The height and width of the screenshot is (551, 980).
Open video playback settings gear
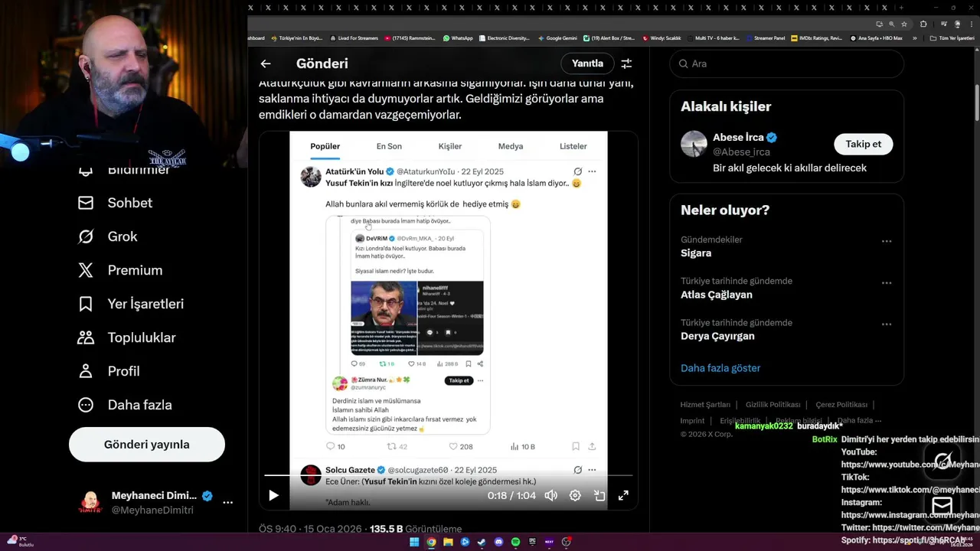click(x=575, y=495)
